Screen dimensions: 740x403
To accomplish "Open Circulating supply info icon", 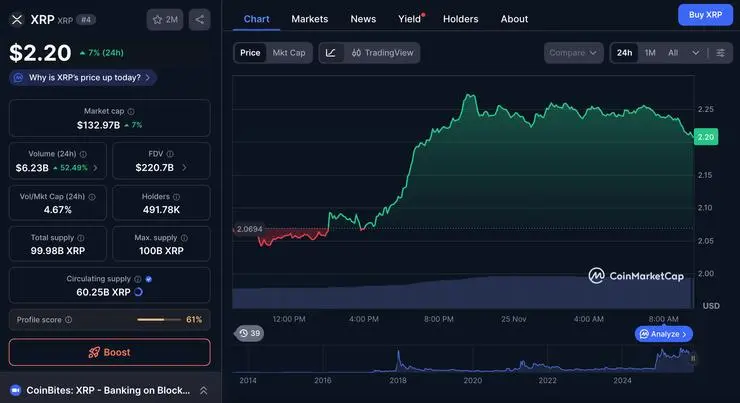I will (x=137, y=279).
